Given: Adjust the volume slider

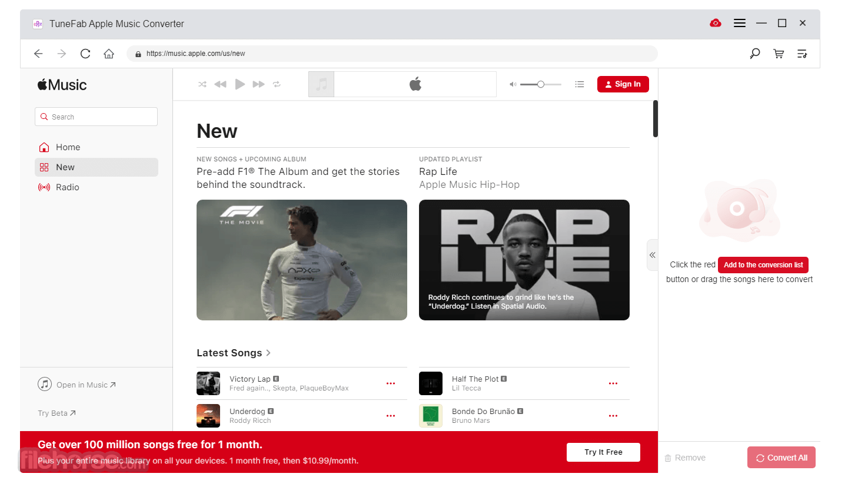Looking at the screenshot, I should click(x=541, y=84).
